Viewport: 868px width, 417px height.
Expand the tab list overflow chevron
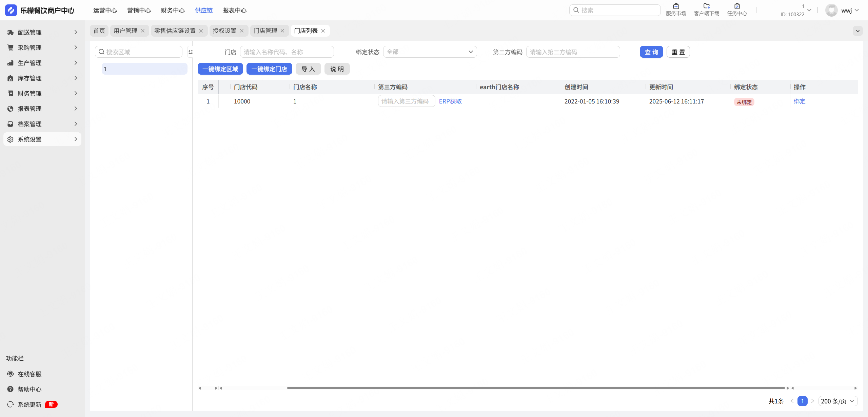point(857,31)
